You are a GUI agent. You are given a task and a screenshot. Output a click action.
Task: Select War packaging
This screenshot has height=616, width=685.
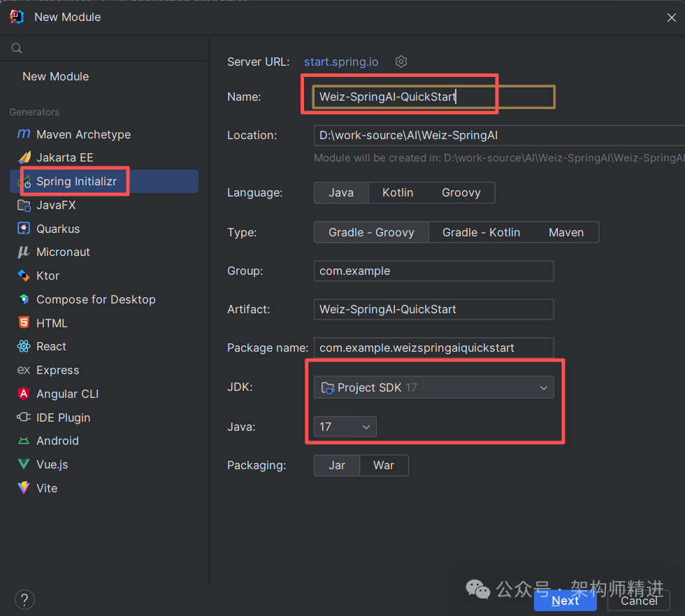(x=384, y=465)
